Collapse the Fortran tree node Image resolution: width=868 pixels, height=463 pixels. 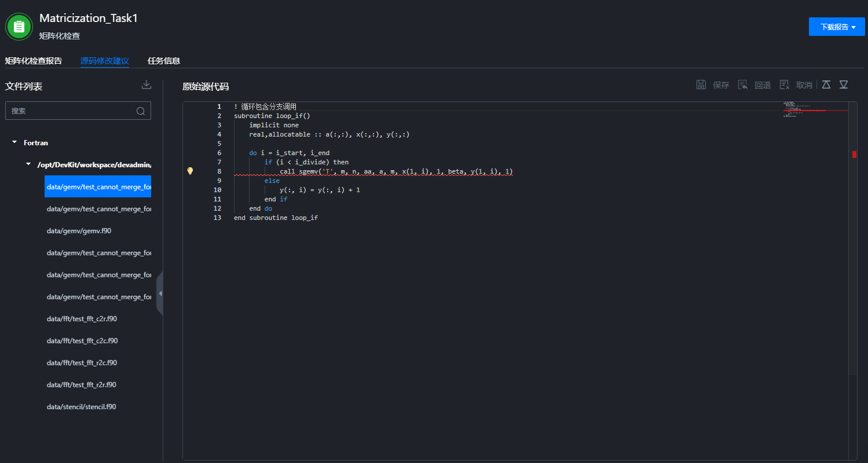click(x=14, y=142)
